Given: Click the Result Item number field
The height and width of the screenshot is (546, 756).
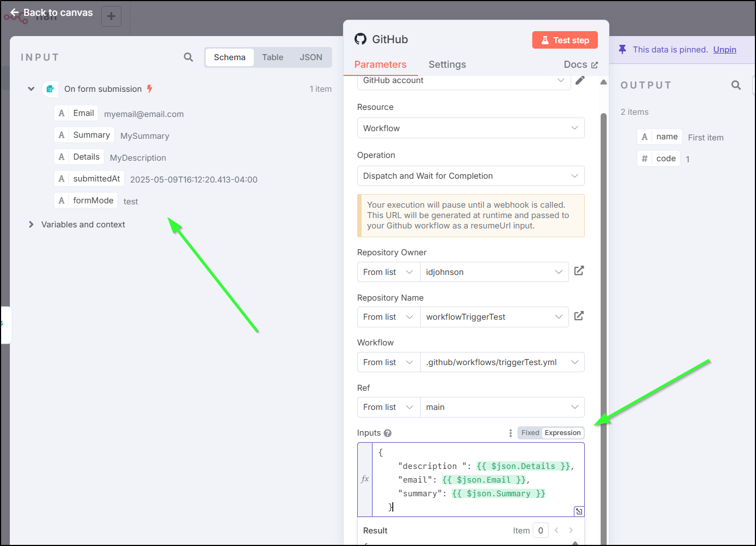Looking at the screenshot, I should pos(540,530).
